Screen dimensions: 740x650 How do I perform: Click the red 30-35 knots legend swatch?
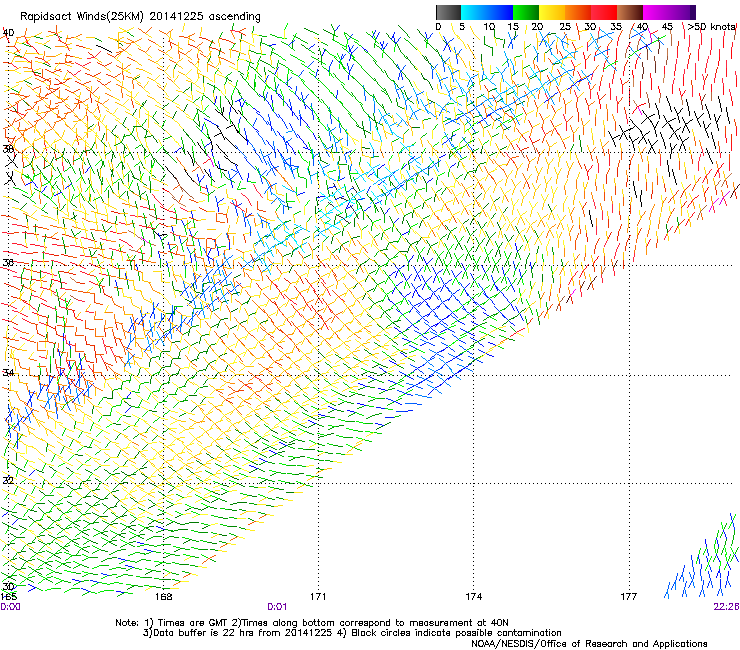tap(604, 12)
